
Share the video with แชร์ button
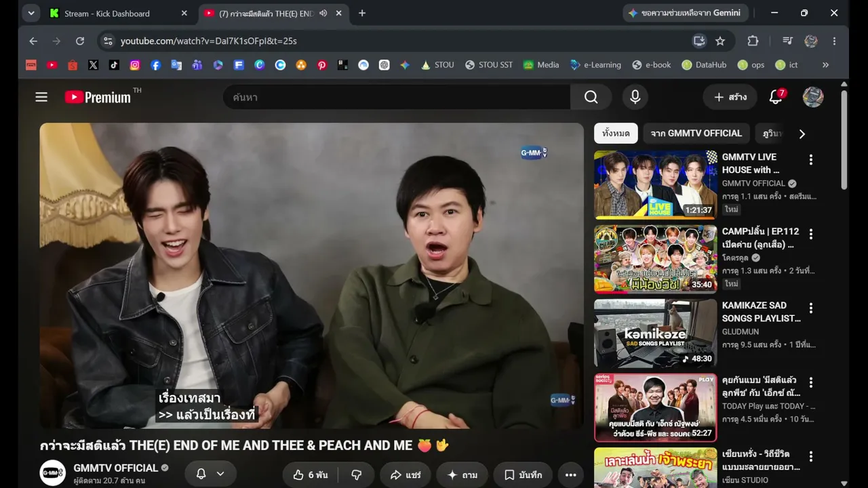406,475
